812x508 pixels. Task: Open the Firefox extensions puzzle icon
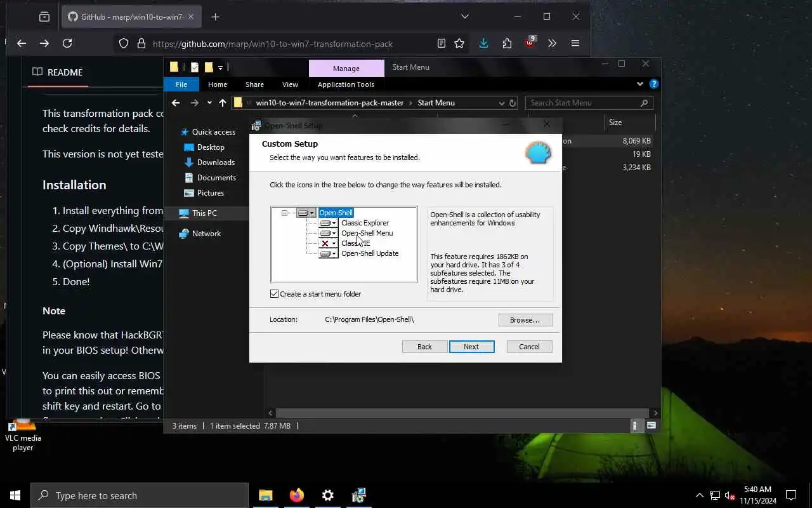tap(507, 43)
